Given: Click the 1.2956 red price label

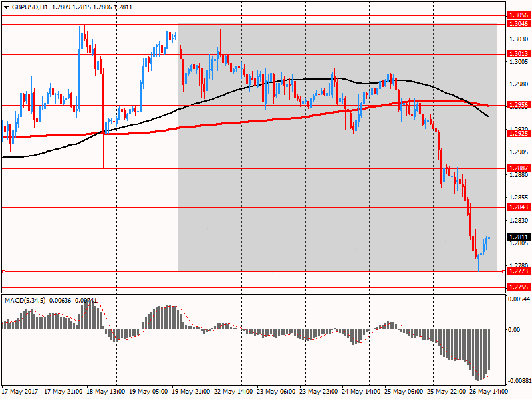Looking at the screenshot, I should [519, 105].
